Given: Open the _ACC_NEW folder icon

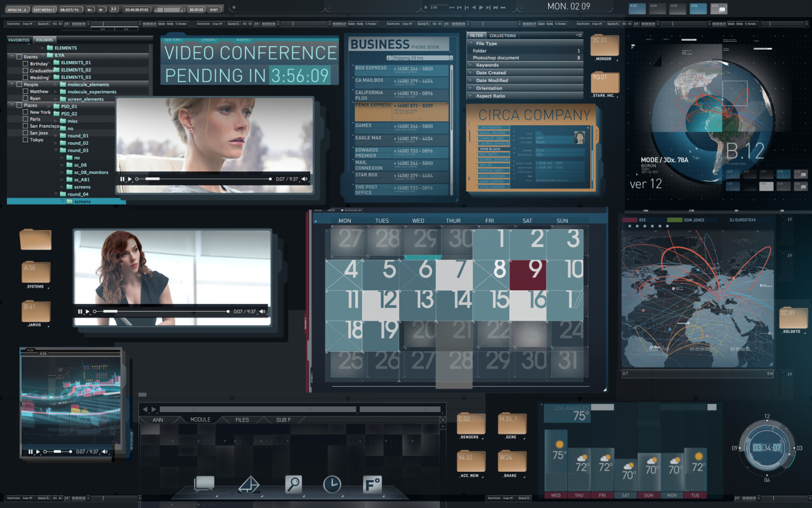Looking at the screenshot, I should tap(471, 462).
